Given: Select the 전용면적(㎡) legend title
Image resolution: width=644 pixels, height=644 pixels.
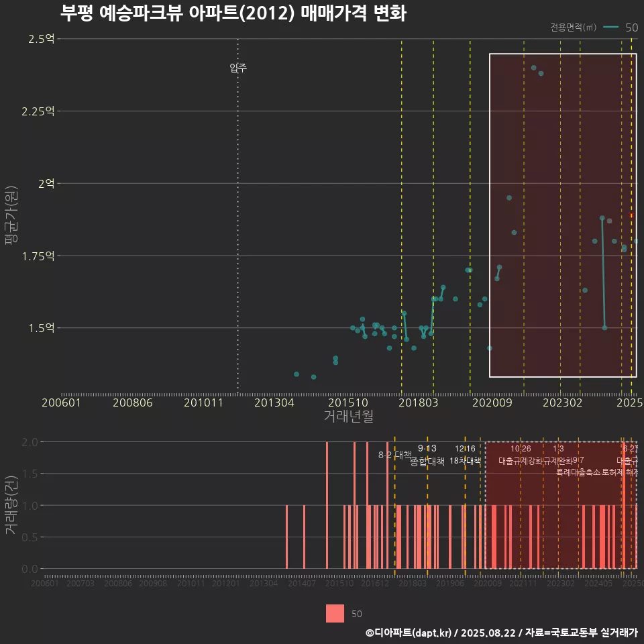Looking at the screenshot, I should point(573,28).
